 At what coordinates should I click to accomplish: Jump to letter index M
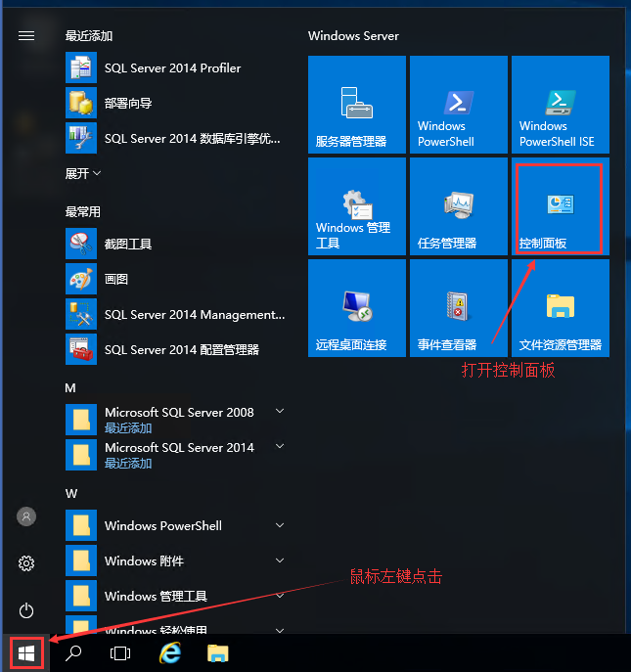pos(70,388)
